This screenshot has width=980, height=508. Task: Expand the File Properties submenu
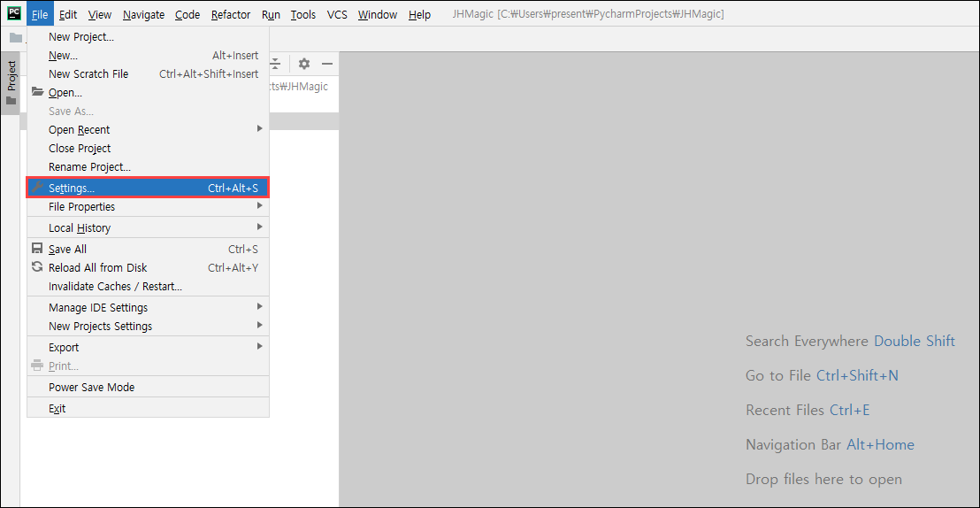tap(148, 206)
